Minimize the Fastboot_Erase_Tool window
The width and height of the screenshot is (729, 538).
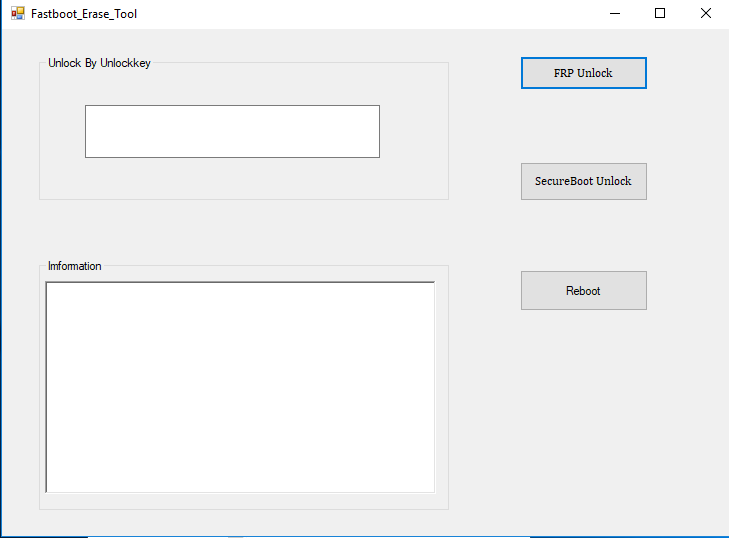click(x=615, y=13)
